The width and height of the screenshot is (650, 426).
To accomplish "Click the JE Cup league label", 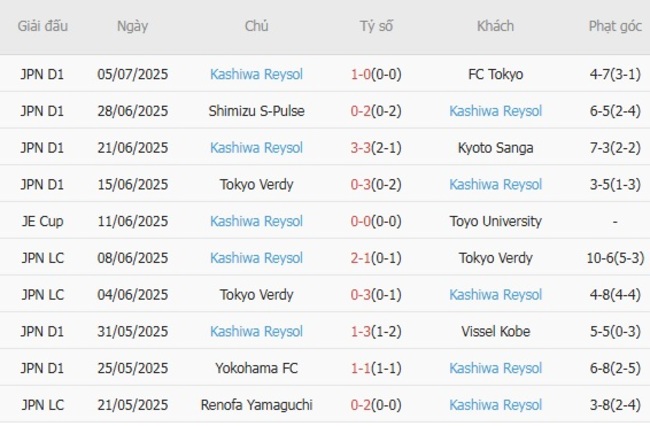I will [x=42, y=221].
